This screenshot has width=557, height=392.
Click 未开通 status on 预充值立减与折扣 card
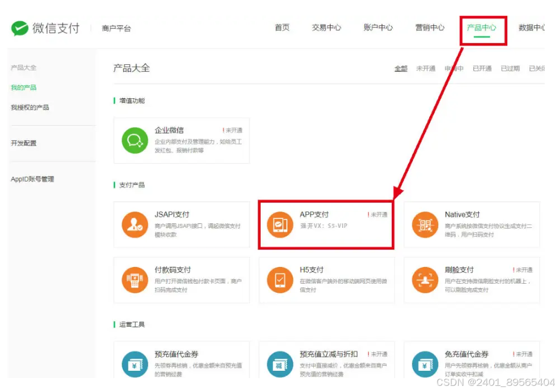[378, 355]
